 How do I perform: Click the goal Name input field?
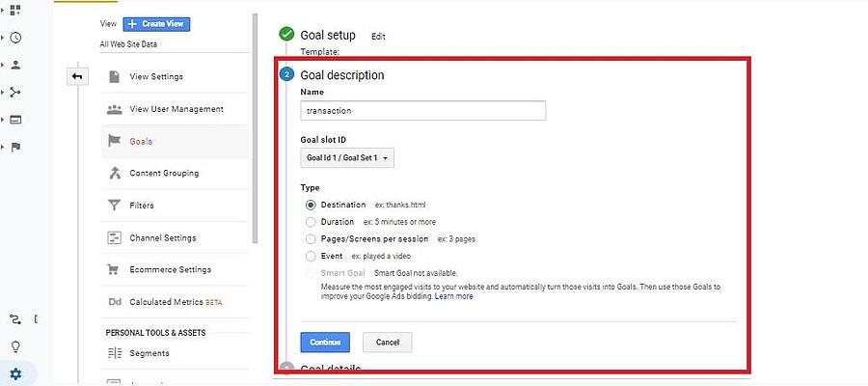[x=422, y=111]
